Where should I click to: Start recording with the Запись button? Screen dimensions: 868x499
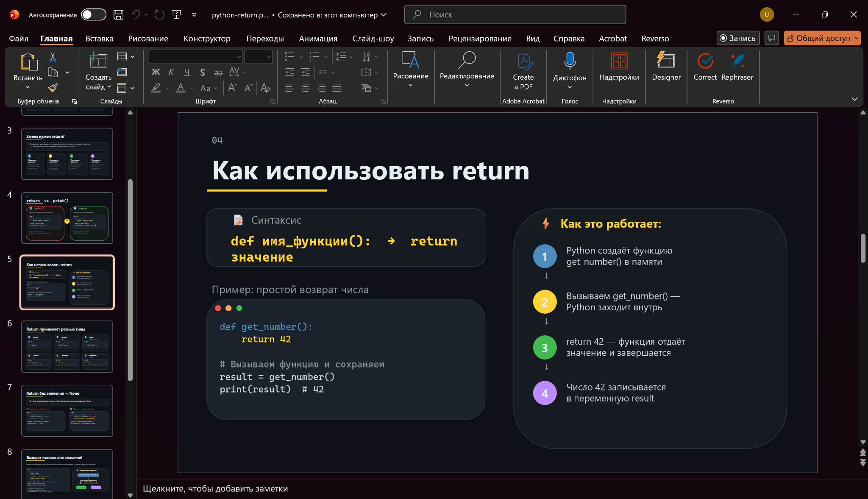[738, 38]
